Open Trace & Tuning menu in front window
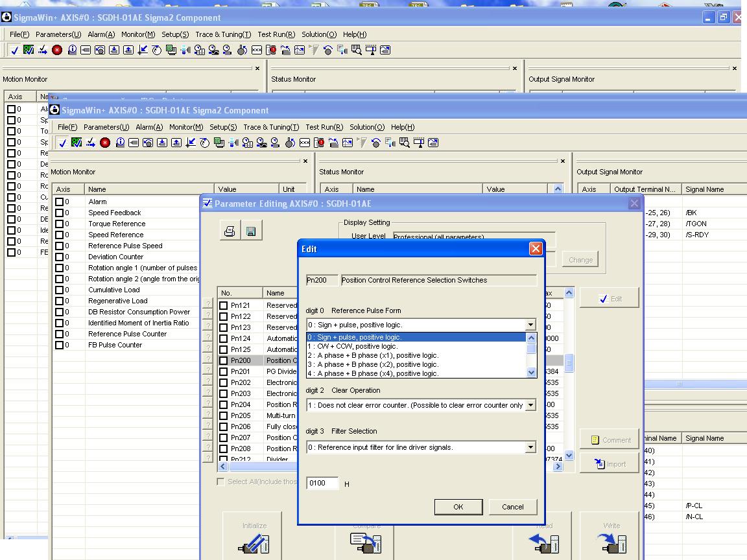Screen dimensions: 747x560 (271, 127)
